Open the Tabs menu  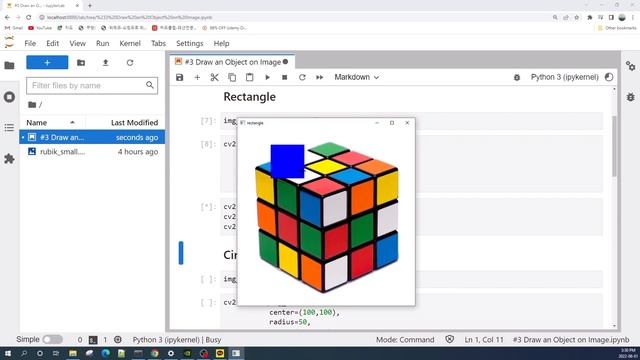(158, 43)
